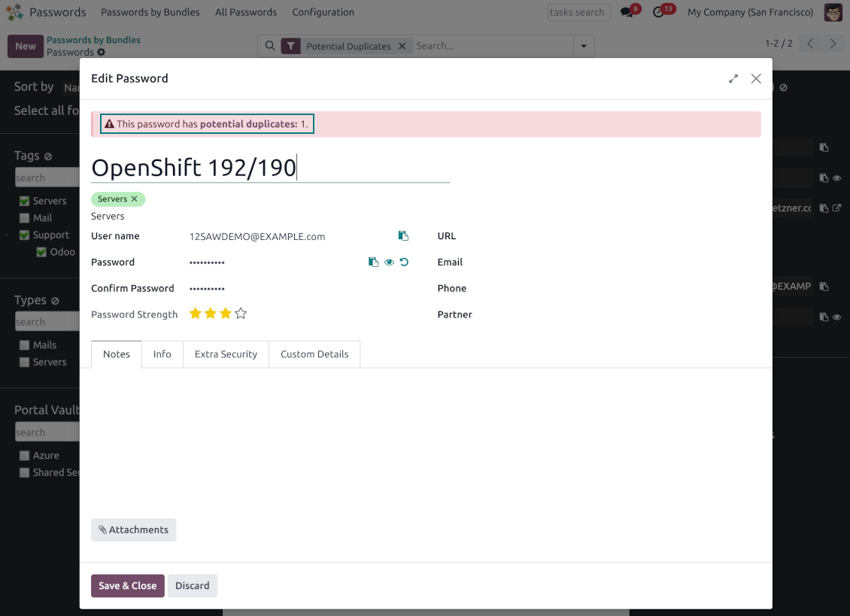The width and height of the screenshot is (850, 616).
Task: Switch to the Extra Security tab
Action: point(226,354)
